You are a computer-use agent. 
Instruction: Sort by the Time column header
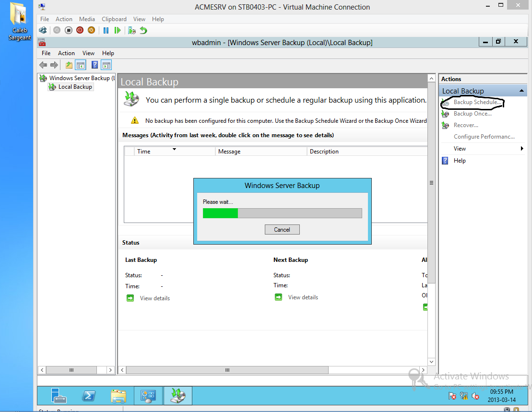175,151
